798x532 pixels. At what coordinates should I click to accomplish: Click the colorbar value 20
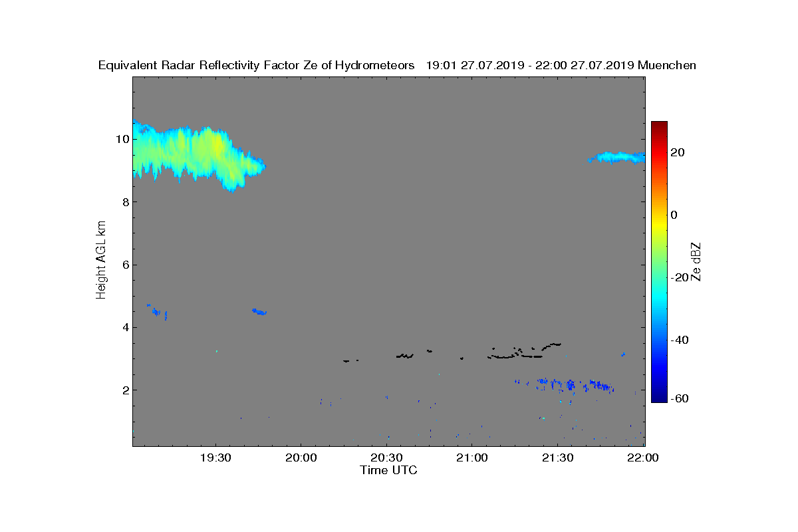coord(678,152)
